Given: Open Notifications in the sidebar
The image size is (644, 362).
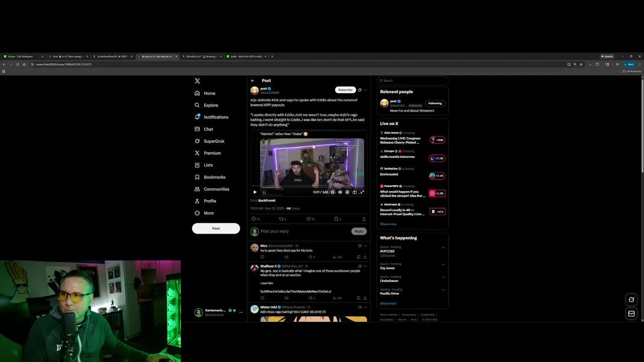Looking at the screenshot, I should coord(211,117).
